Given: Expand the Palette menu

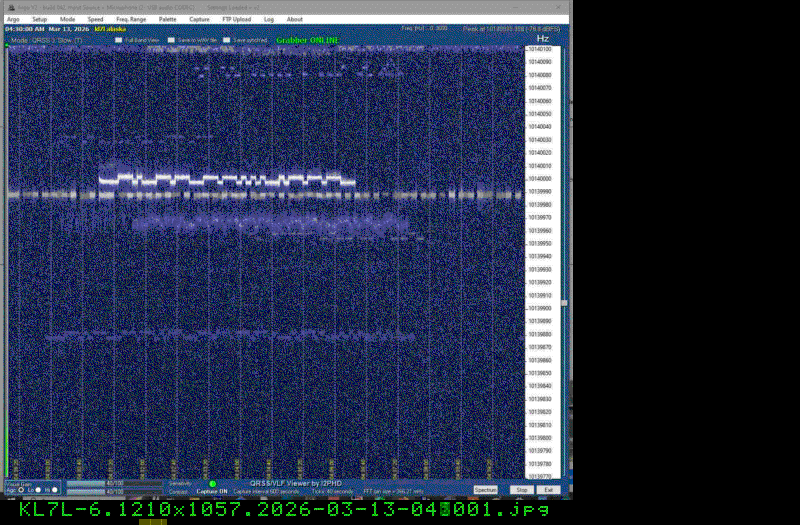Looking at the screenshot, I should (167, 19).
